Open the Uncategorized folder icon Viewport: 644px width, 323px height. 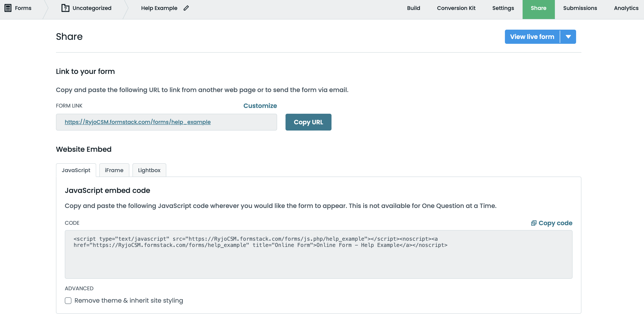click(65, 8)
